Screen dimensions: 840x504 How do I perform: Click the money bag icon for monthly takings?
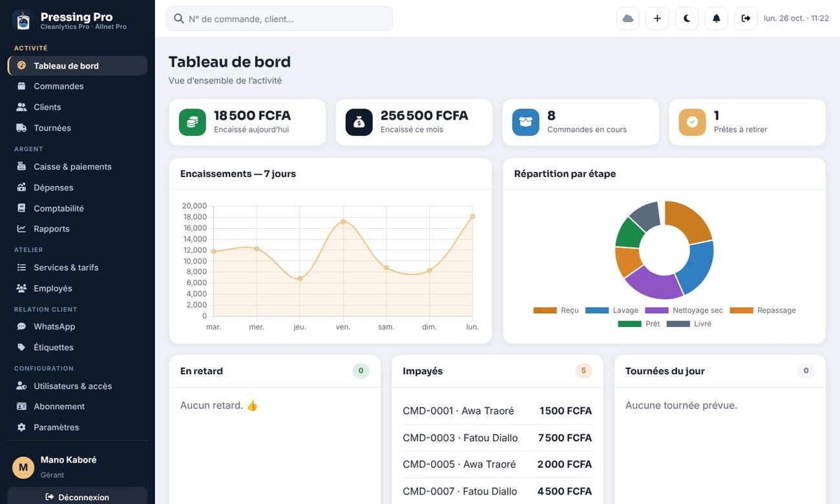(359, 122)
